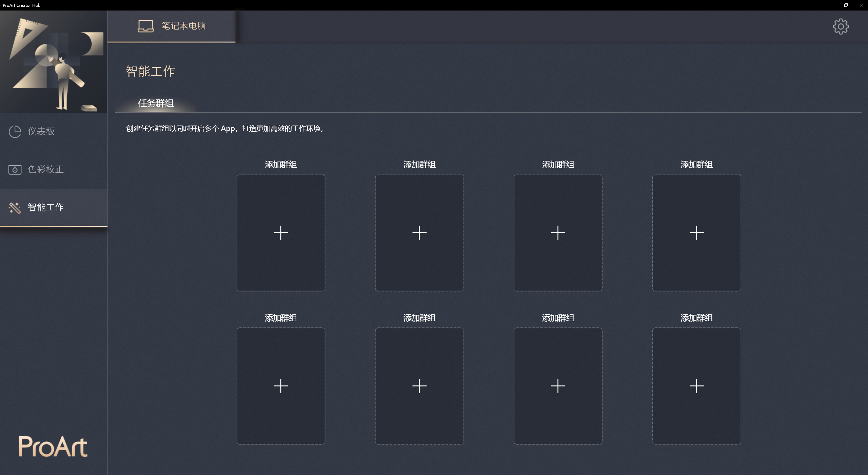Viewport: 868px width, 475px height.
Task: Click plus icon in second top-row group
Action: click(419, 233)
